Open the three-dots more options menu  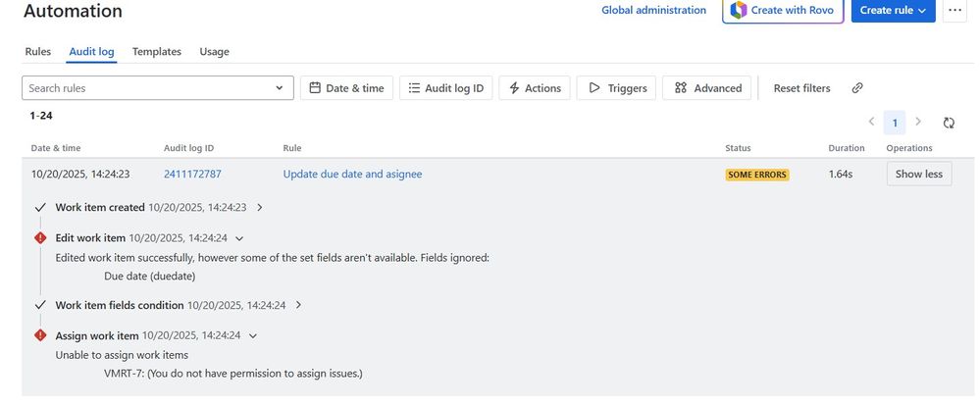(954, 11)
